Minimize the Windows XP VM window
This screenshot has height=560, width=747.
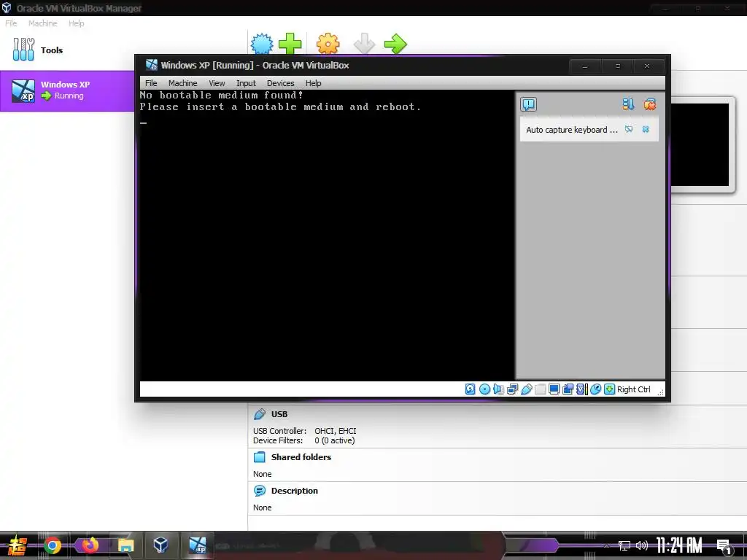pos(585,66)
